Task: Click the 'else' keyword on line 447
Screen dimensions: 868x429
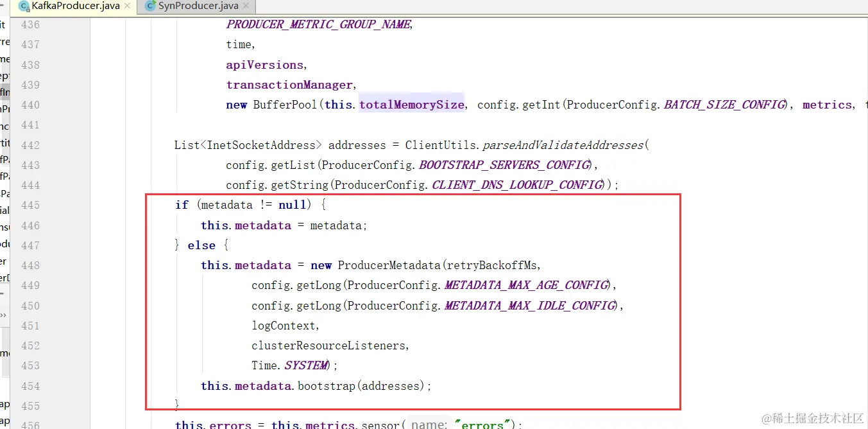Action: (x=201, y=245)
